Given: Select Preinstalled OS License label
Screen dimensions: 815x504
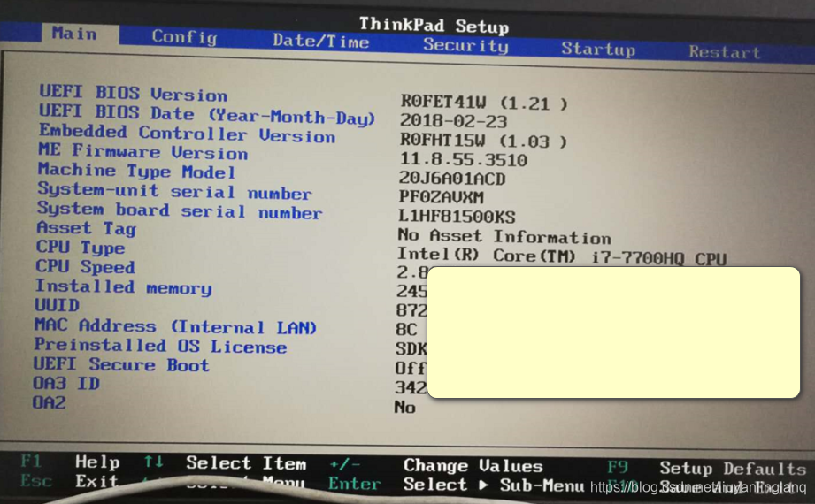Looking at the screenshot, I should pyautogui.click(x=160, y=346).
